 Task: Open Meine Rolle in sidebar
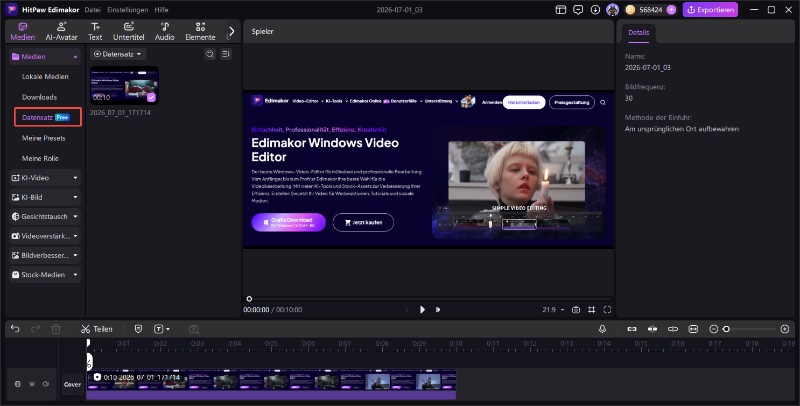click(40, 158)
